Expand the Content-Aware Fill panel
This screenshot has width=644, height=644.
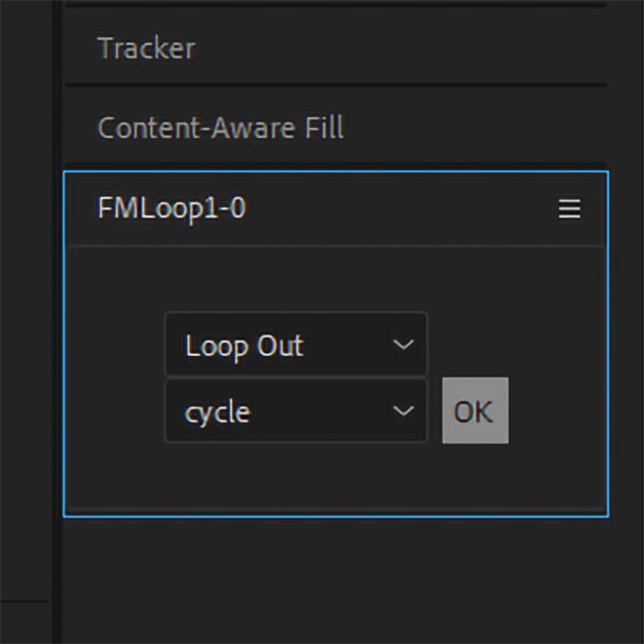221,128
